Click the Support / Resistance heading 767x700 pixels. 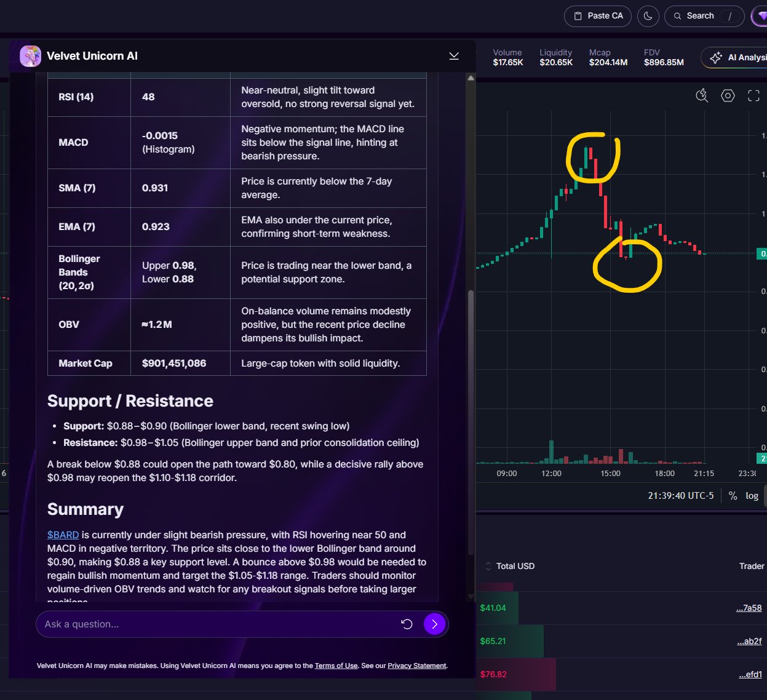tap(130, 401)
